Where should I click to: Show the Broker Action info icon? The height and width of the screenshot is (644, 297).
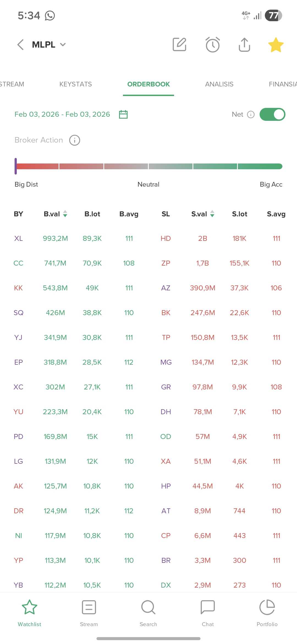75,140
